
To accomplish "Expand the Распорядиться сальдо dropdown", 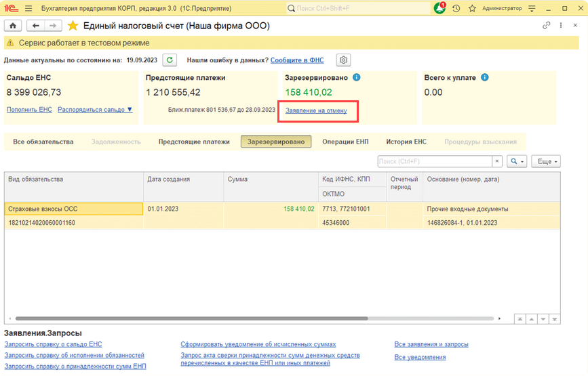I will (x=95, y=110).
